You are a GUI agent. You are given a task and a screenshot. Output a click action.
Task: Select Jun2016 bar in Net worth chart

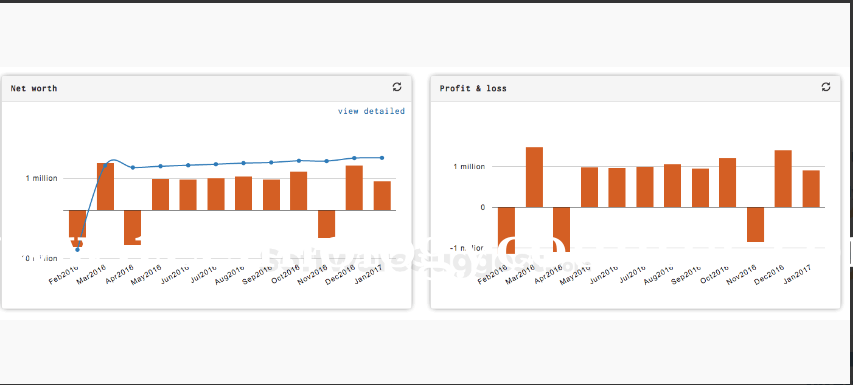tap(188, 195)
